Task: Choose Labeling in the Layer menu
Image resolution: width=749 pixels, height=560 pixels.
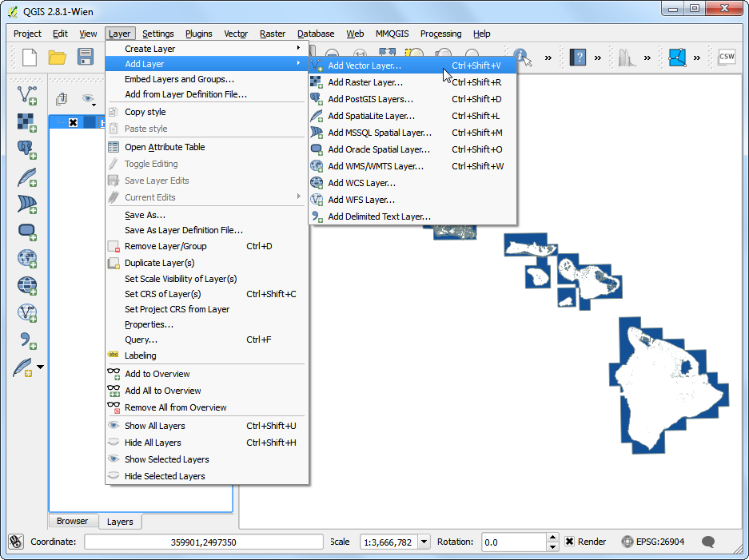Action: [207, 355]
